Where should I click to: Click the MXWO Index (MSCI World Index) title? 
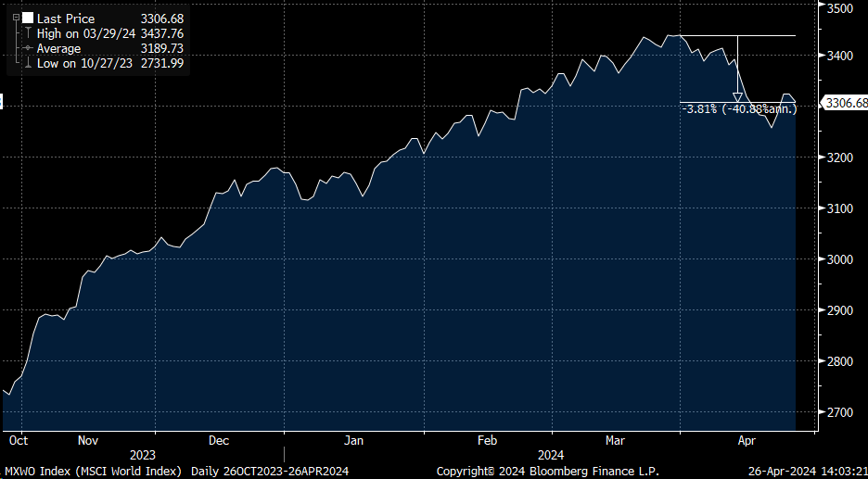pos(93,471)
